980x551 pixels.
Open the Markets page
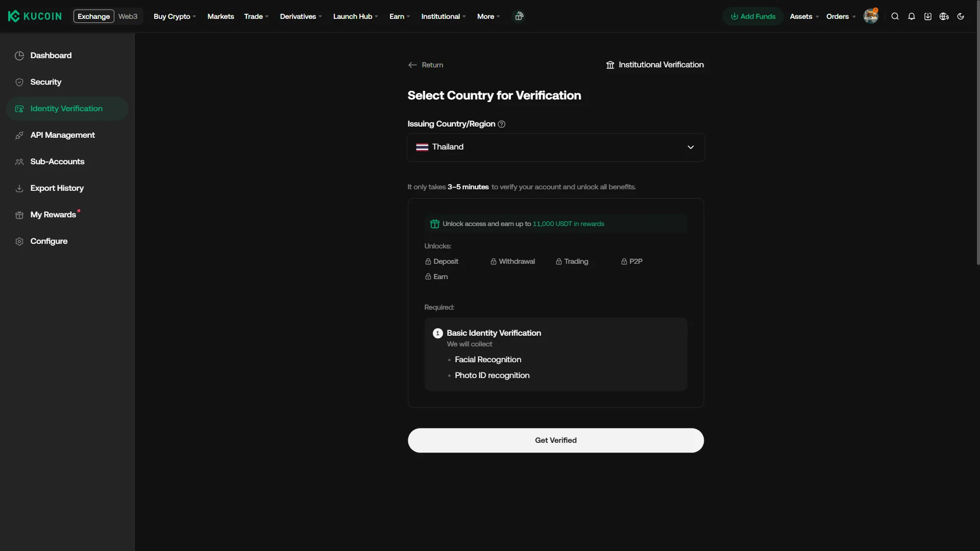pos(220,16)
